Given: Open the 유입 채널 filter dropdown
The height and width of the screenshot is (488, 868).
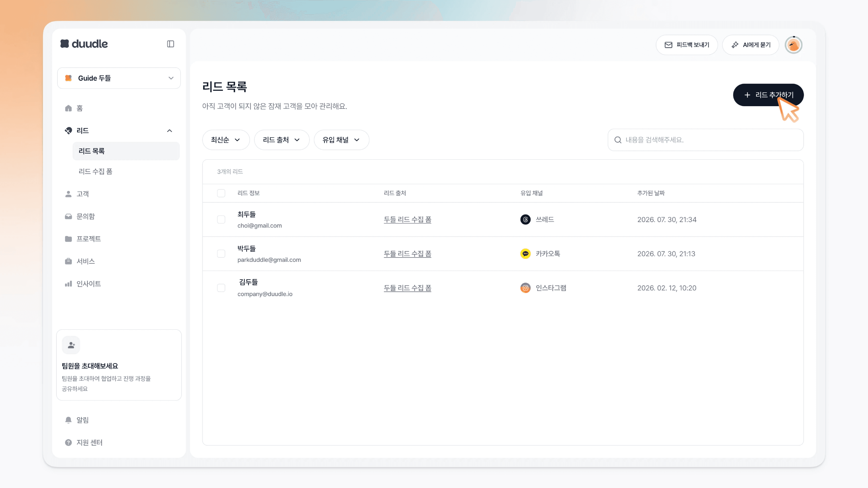Looking at the screenshot, I should tap(341, 140).
